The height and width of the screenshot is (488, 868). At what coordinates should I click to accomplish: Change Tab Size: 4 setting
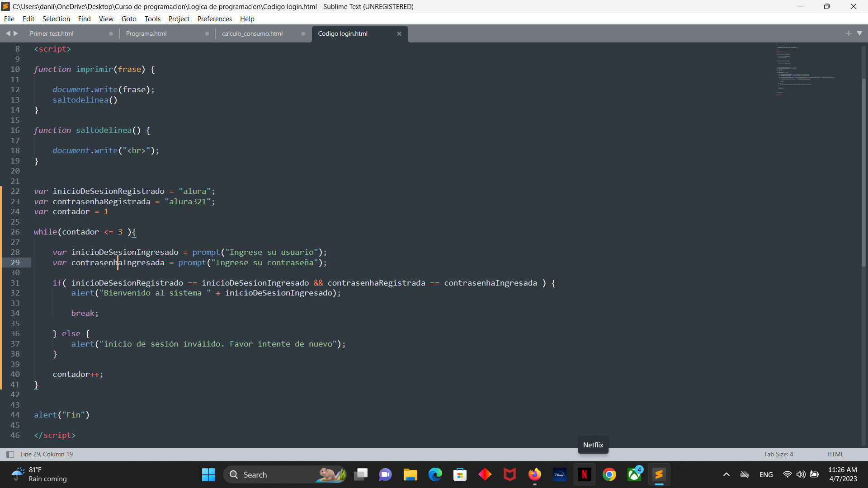(778, 455)
